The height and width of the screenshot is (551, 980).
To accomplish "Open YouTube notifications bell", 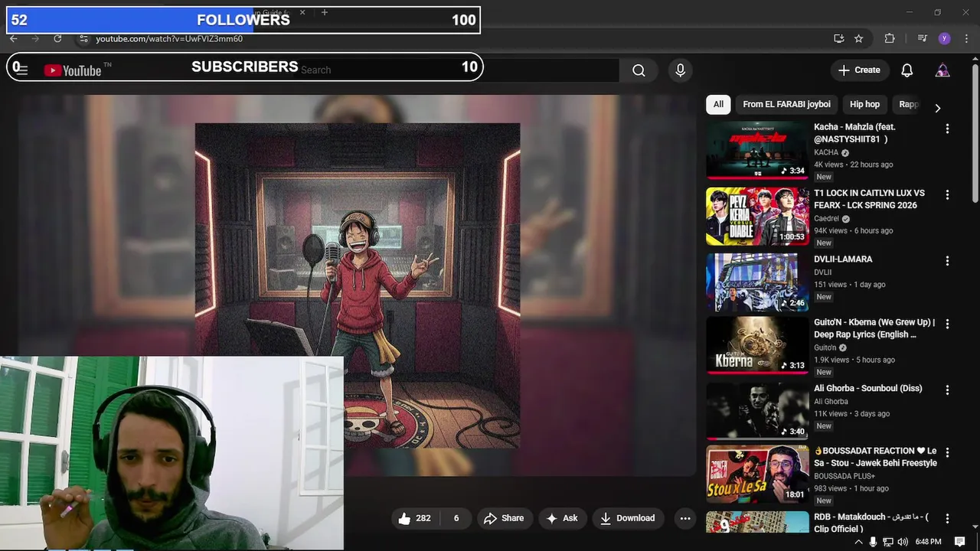I will 906,70.
